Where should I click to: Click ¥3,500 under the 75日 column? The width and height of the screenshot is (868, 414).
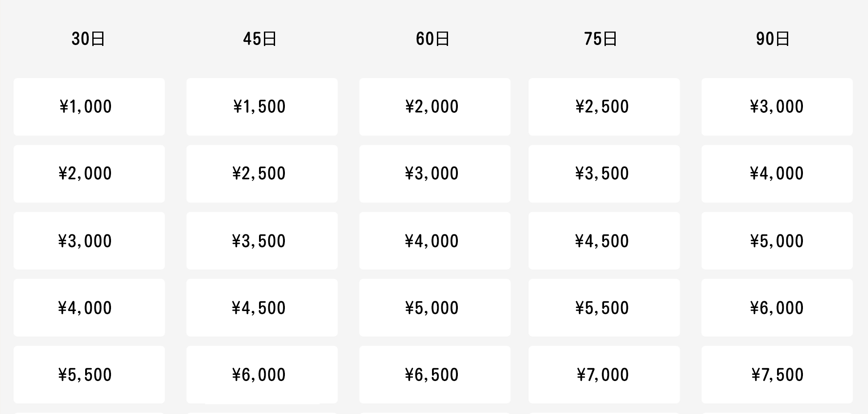coord(604,174)
